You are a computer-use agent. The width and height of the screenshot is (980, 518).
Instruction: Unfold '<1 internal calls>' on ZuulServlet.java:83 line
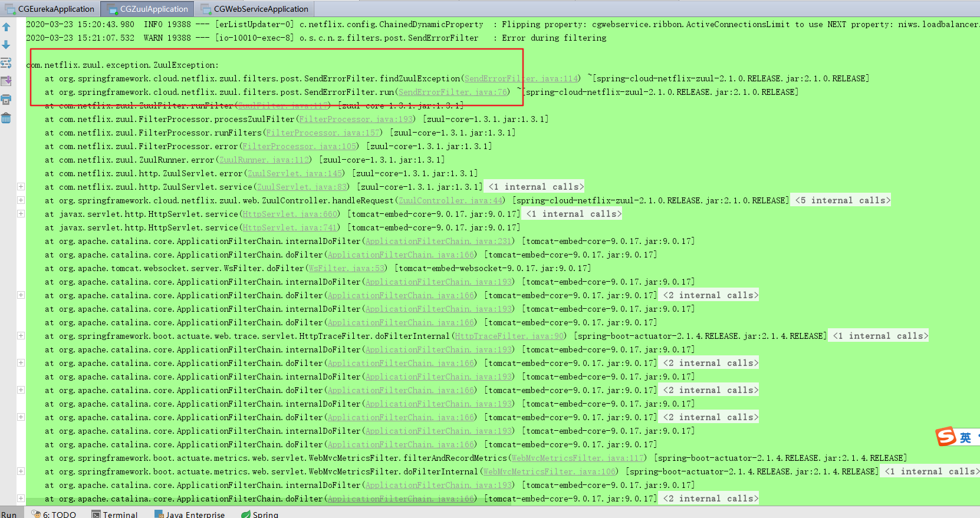pyautogui.click(x=534, y=187)
